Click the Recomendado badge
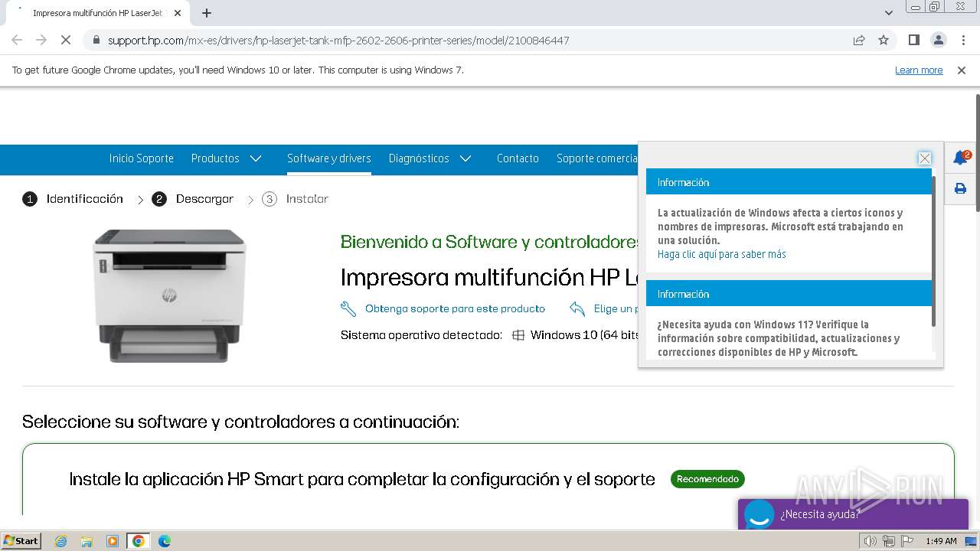Viewport: 980px width, 551px height. click(707, 479)
